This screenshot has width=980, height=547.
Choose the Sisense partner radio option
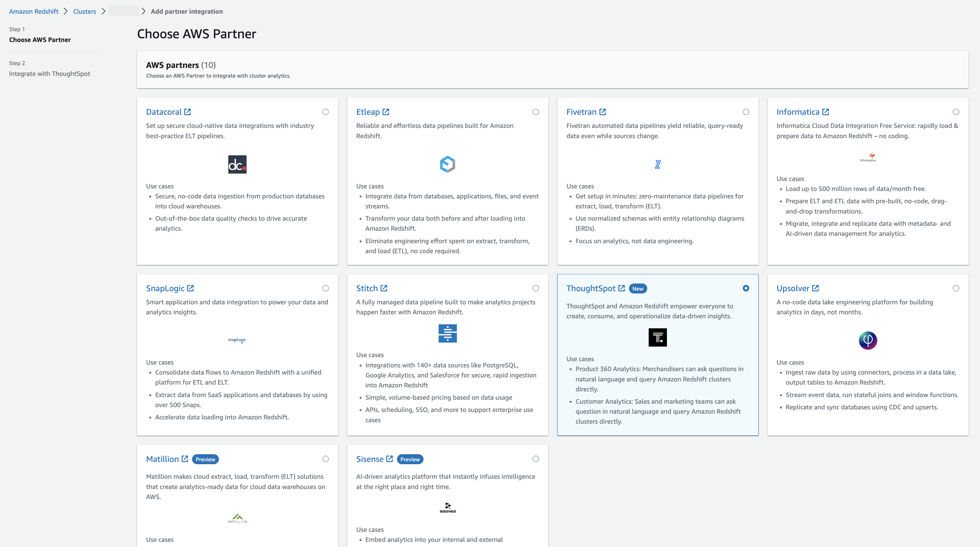click(x=536, y=459)
